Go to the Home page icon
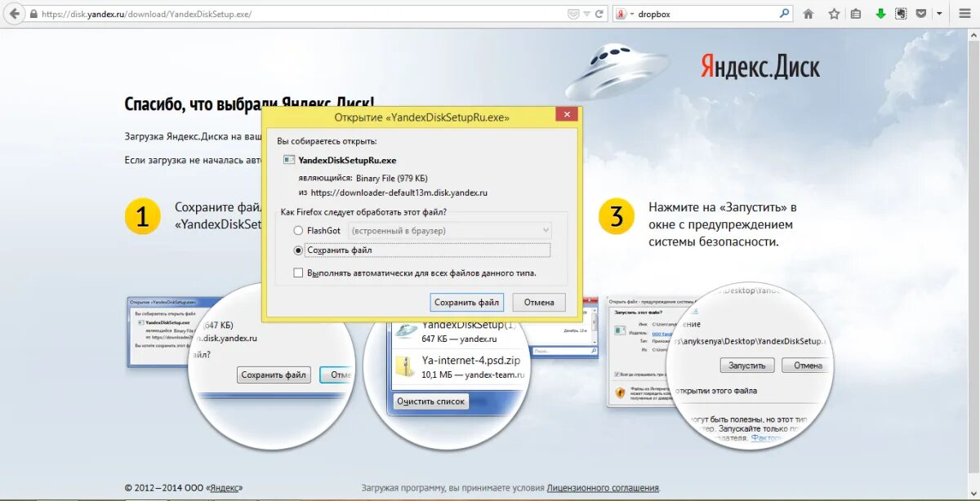 click(808, 14)
